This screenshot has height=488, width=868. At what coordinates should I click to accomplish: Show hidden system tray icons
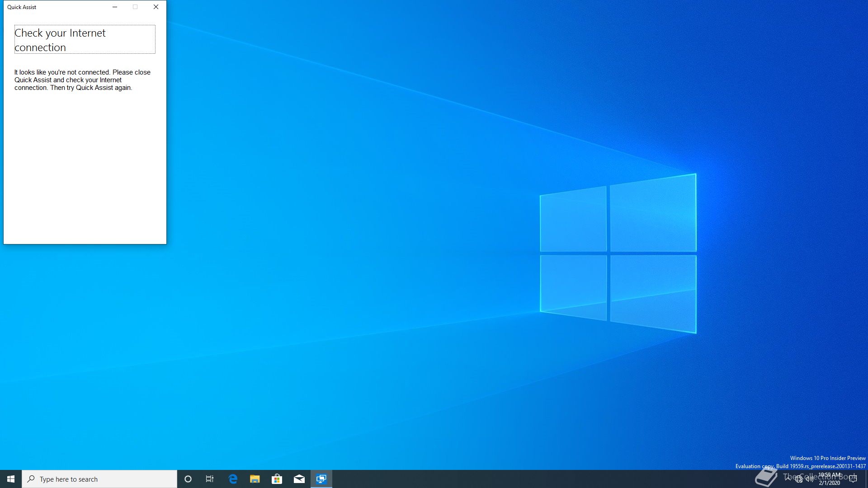(788, 479)
